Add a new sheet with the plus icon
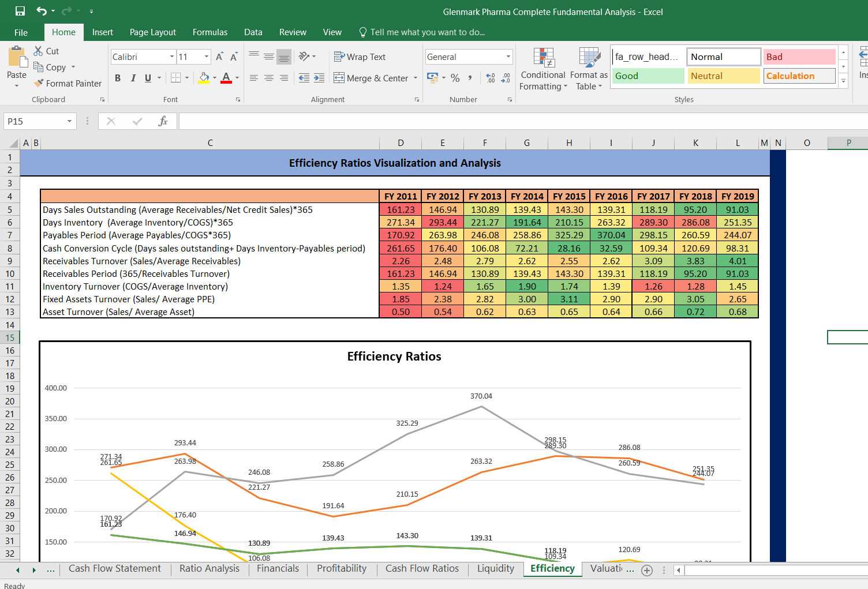Viewport: 868px width, 589px height. pyautogui.click(x=647, y=571)
